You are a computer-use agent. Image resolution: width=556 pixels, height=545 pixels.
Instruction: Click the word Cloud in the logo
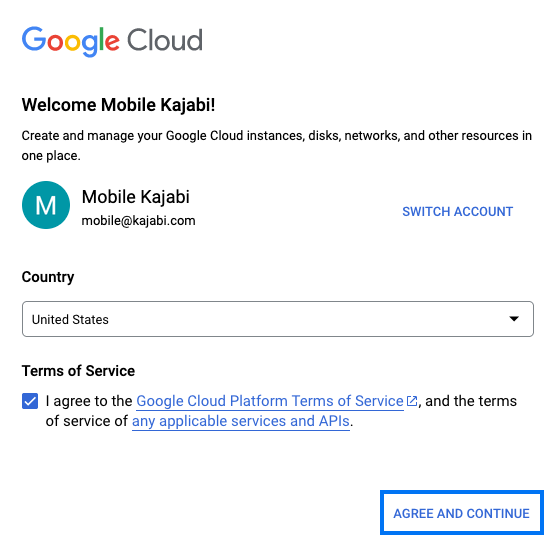click(165, 40)
